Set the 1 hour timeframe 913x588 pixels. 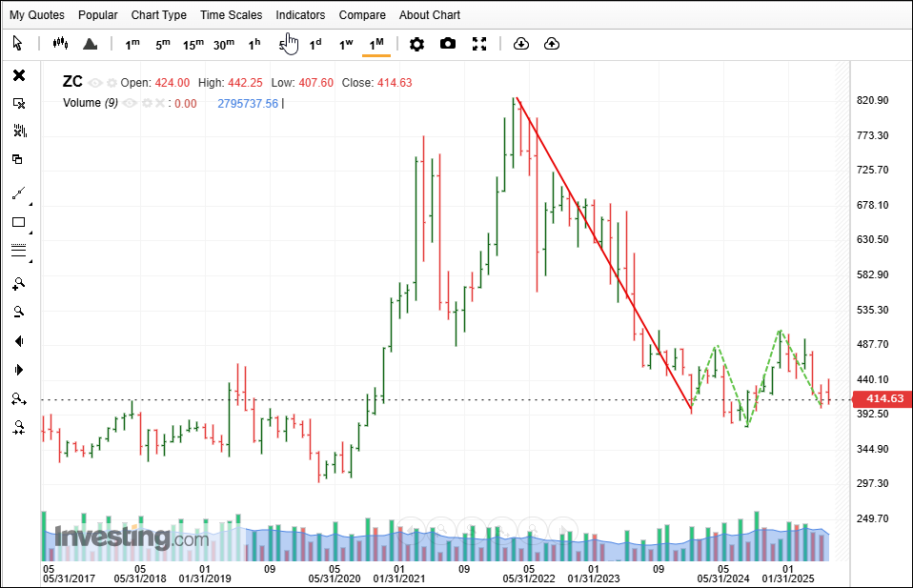(254, 44)
